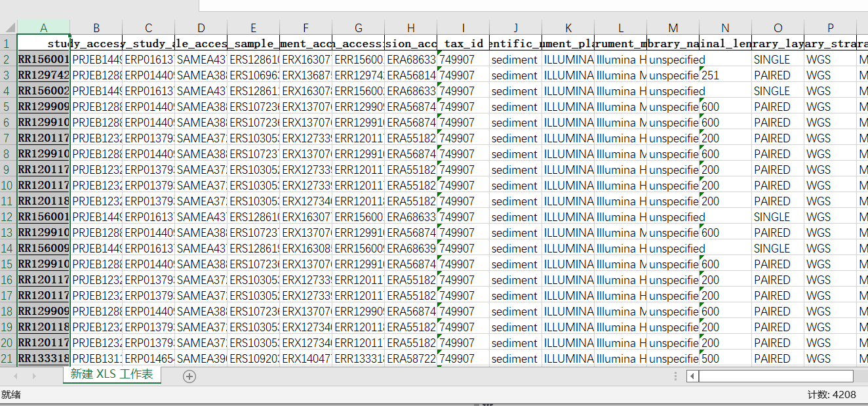Select column M header
The image size is (868, 406).
click(x=673, y=28)
